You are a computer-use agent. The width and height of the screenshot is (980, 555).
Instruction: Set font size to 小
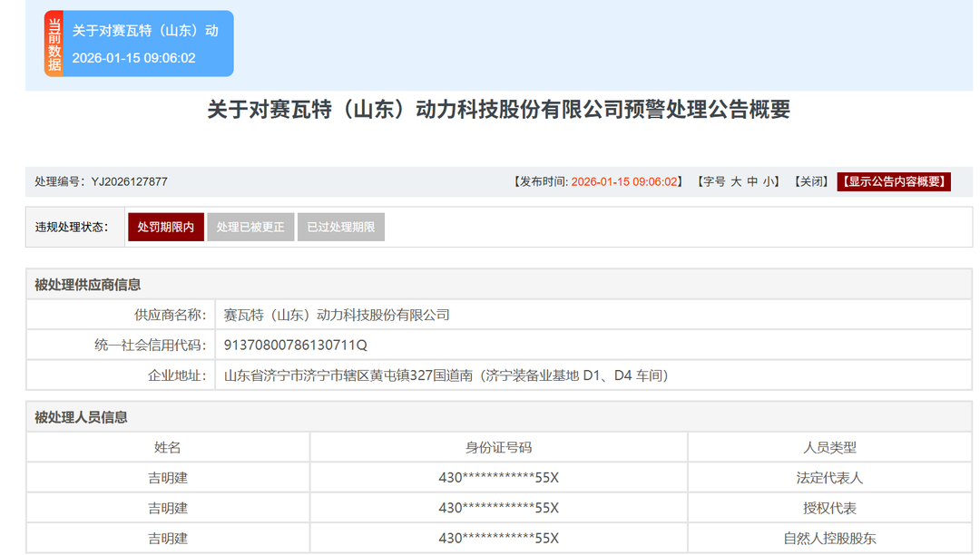tap(768, 181)
